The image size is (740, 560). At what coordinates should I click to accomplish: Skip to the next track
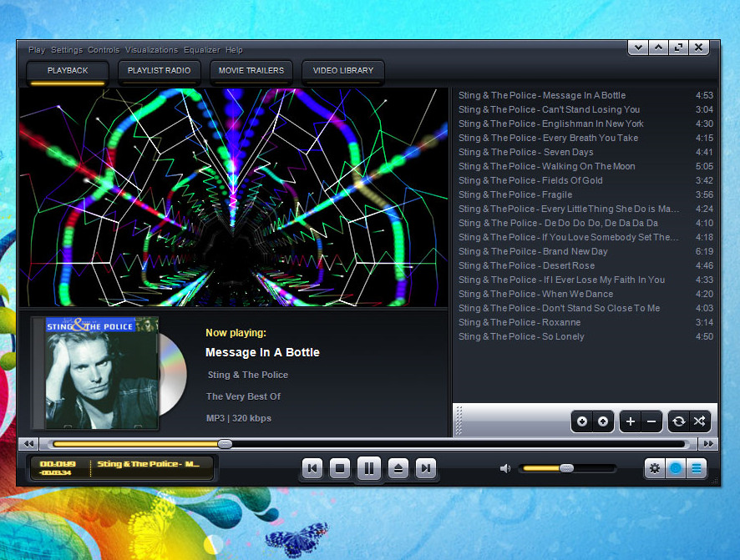(x=426, y=468)
